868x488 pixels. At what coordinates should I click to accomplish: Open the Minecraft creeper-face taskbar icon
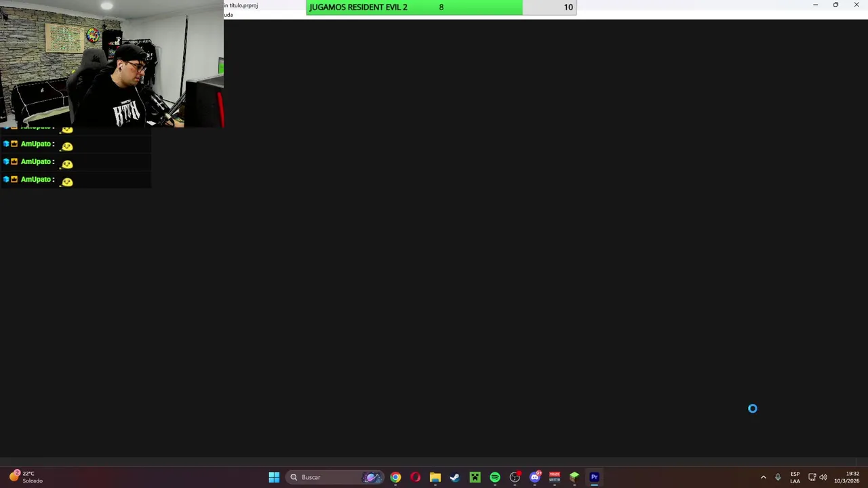pos(475,477)
